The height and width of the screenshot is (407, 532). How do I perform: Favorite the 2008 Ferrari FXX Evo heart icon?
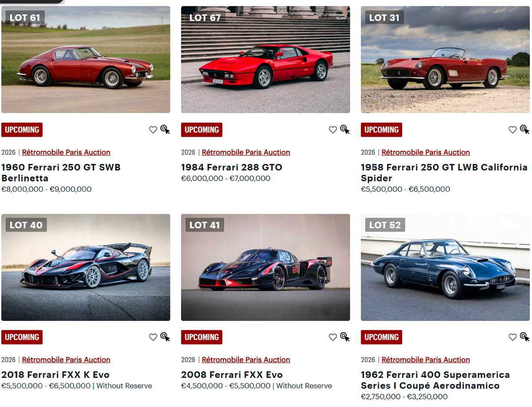[333, 337]
